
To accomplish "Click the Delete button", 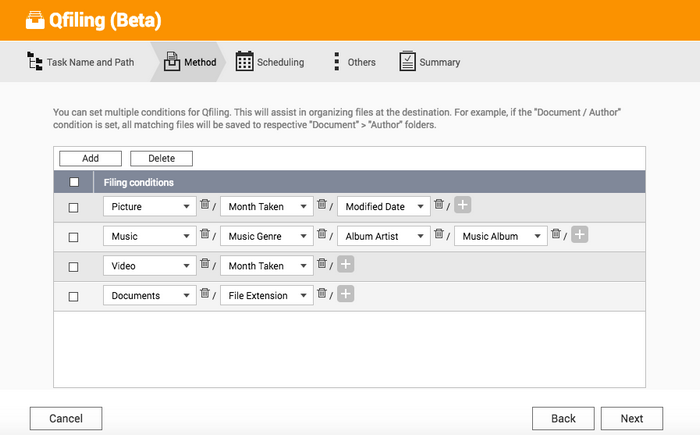I will 161,158.
